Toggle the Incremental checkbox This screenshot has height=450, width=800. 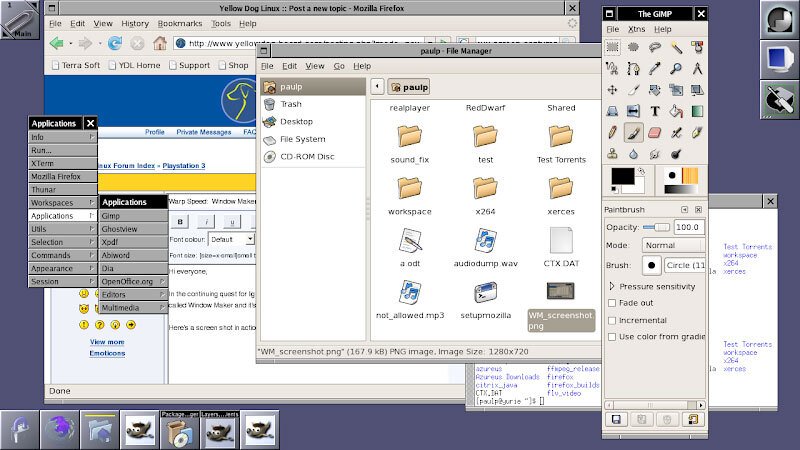tap(612, 320)
